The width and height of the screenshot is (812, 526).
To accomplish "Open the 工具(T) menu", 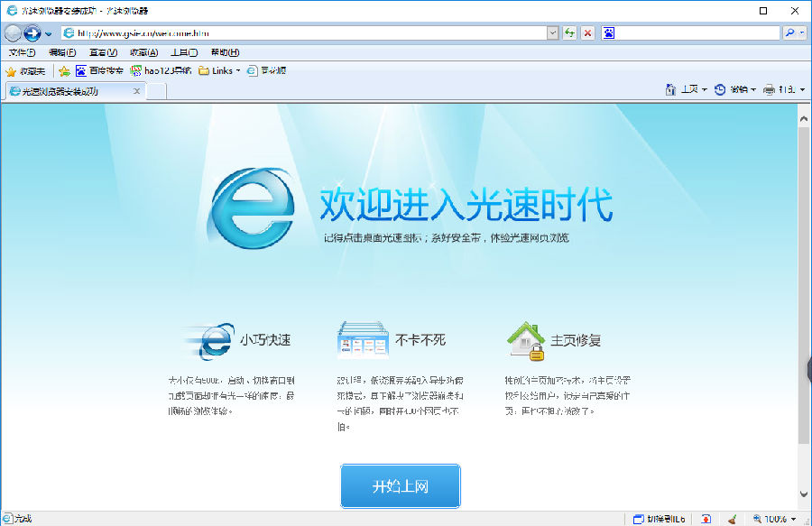I will 184,52.
